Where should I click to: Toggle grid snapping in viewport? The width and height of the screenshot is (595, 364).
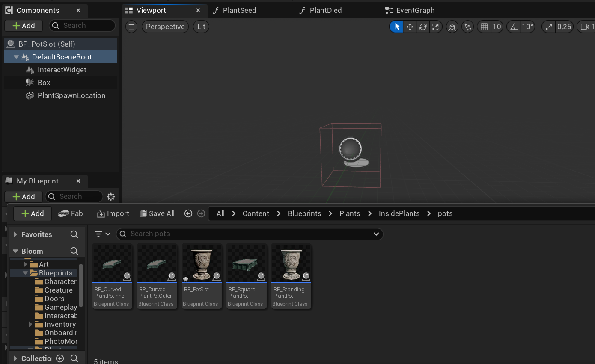(484, 27)
